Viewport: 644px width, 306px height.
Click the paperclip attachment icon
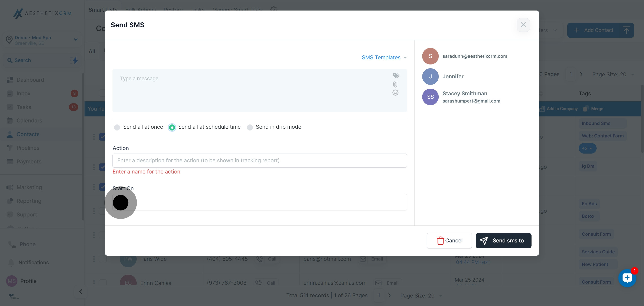click(395, 84)
